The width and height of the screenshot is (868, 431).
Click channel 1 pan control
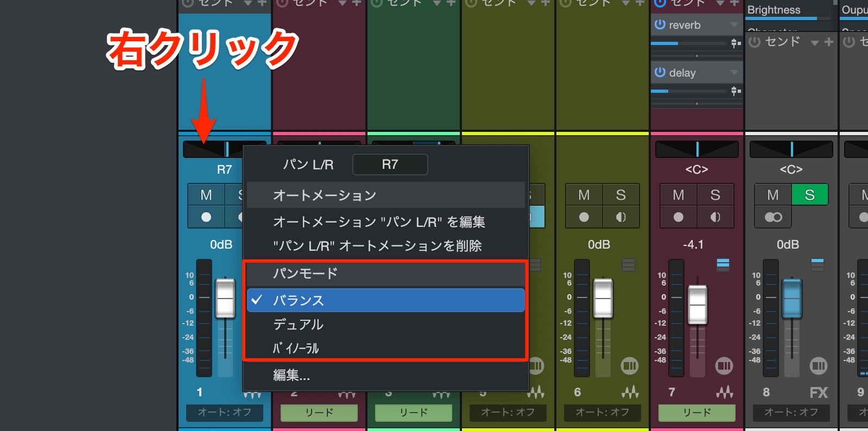click(225, 149)
